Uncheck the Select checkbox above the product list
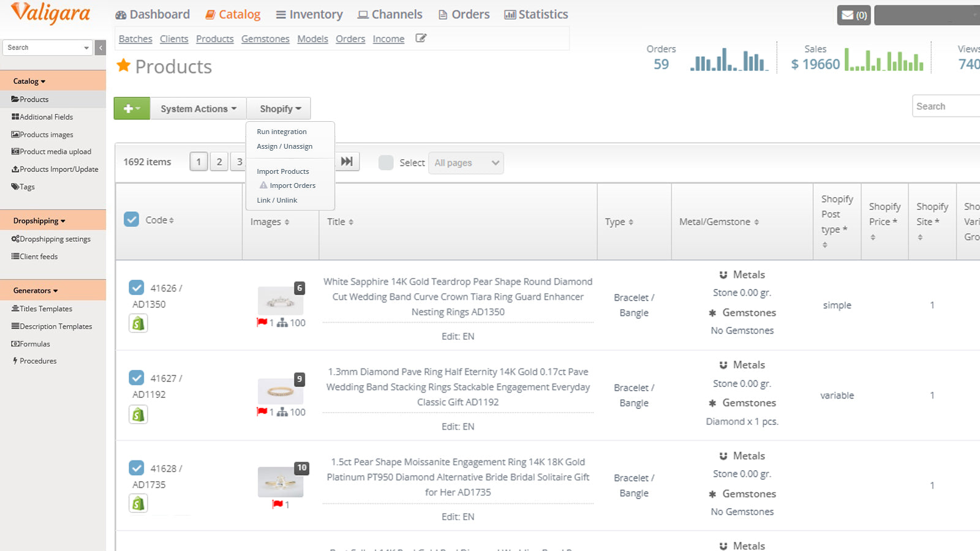 coord(386,163)
